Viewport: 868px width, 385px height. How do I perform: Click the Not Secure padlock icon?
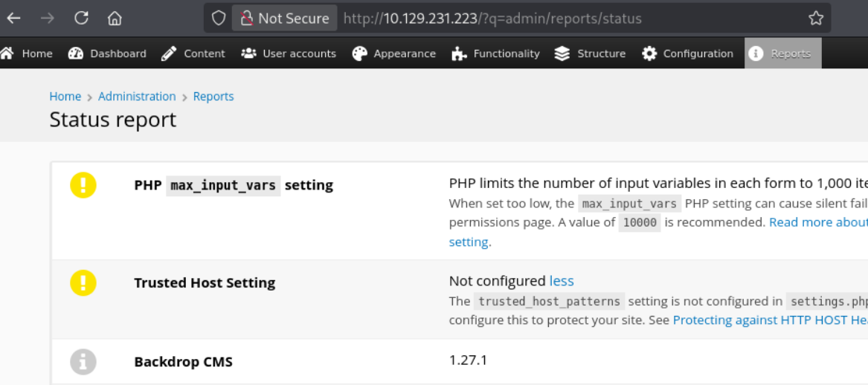(x=247, y=19)
